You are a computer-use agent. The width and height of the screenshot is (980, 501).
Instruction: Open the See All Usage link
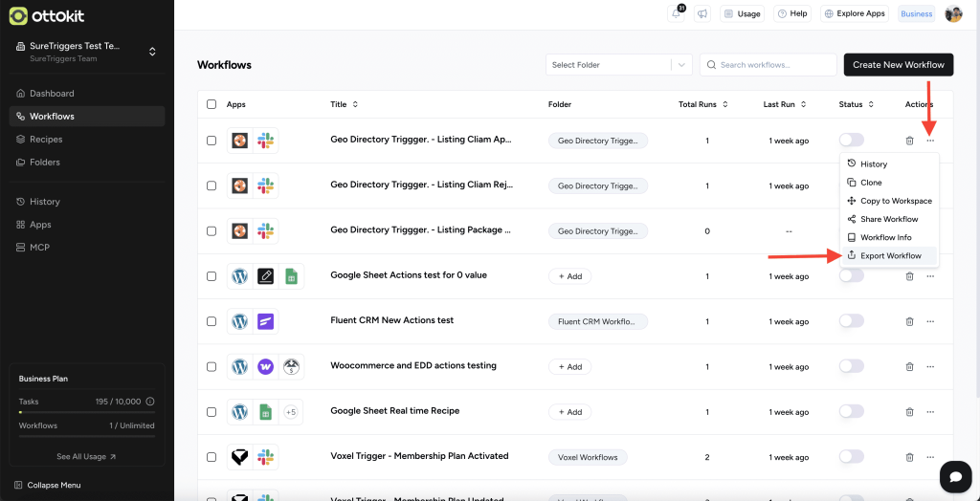click(86, 457)
